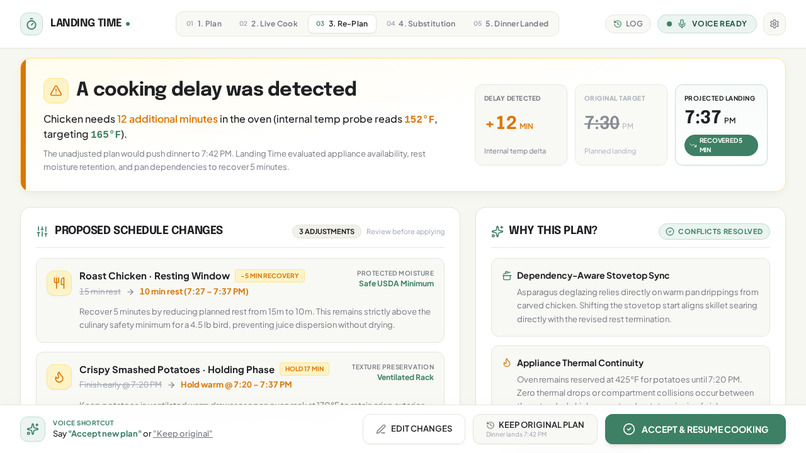The image size is (806, 453).
Task: Click the struck-through "Finish early @ 7:20 PM" text
Action: tap(120, 385)
